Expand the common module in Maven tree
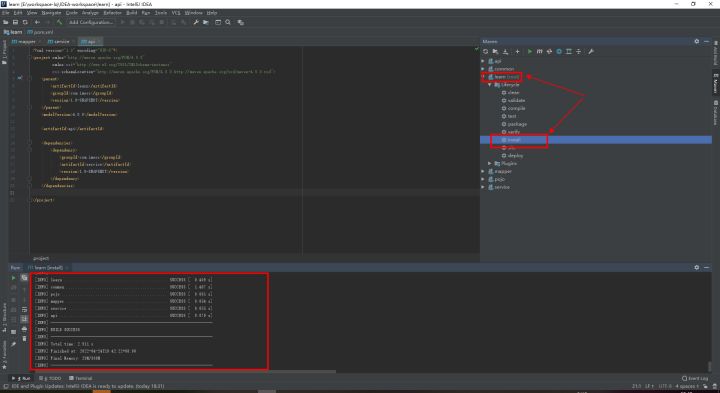Viewport: 720px width, 393px height. [483, 69]
